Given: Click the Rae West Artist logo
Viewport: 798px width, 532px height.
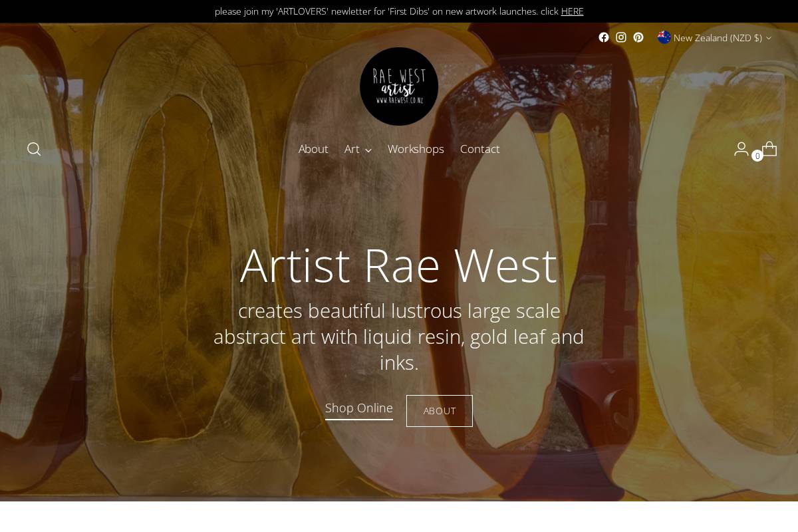Looking at the screenshot, I should click(399, 86).
